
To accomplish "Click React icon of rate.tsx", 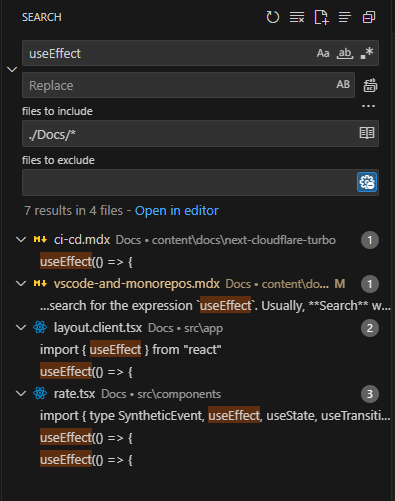I will (x=40, y=393).
